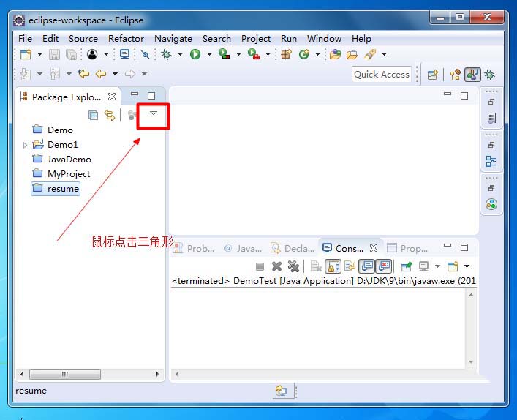Click the Console vertical scrollbar up arrow

click(471, 295)
